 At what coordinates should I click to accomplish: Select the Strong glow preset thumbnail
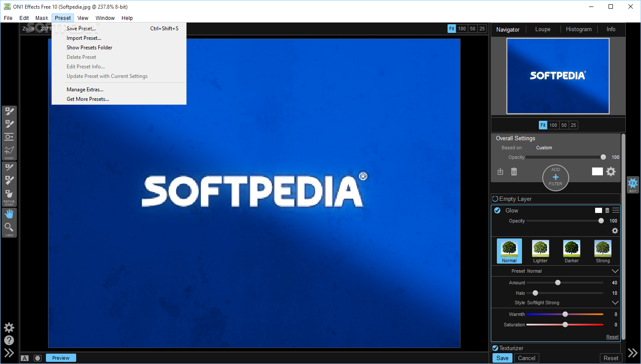pos(603,251)
